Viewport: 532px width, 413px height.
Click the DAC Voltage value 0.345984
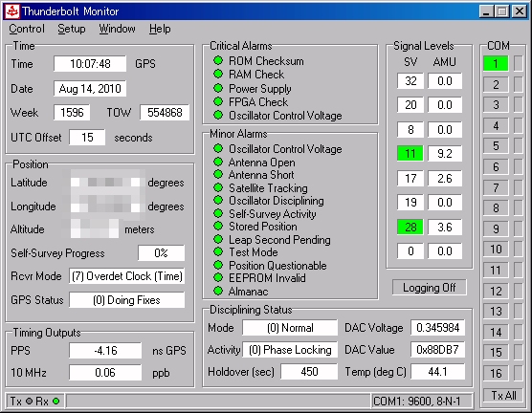[x=437, y=328]
